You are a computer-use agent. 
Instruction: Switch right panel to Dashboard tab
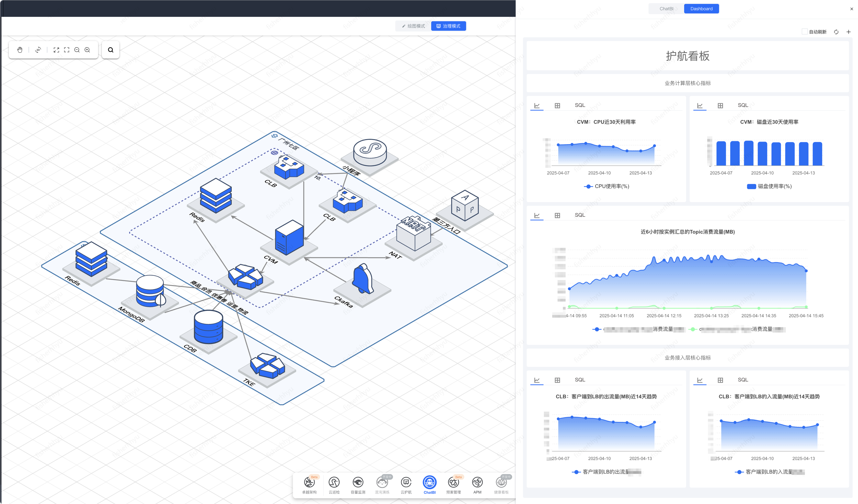pos(701,9)
